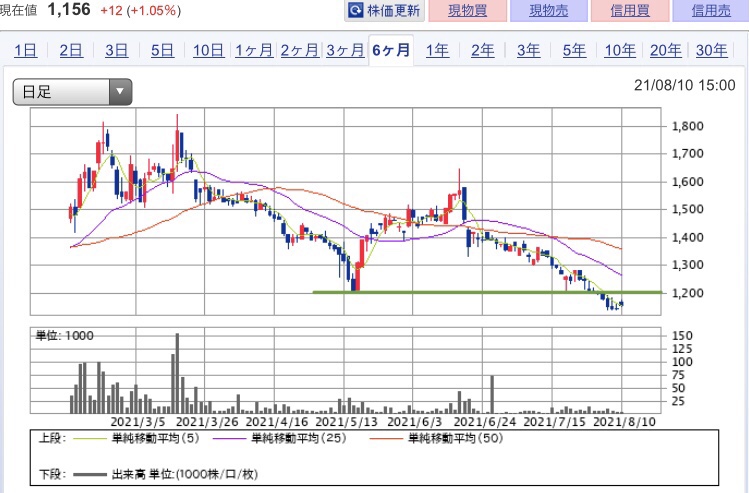
Task: Click the 2021/5/13 date axis label
Action: 346,422
